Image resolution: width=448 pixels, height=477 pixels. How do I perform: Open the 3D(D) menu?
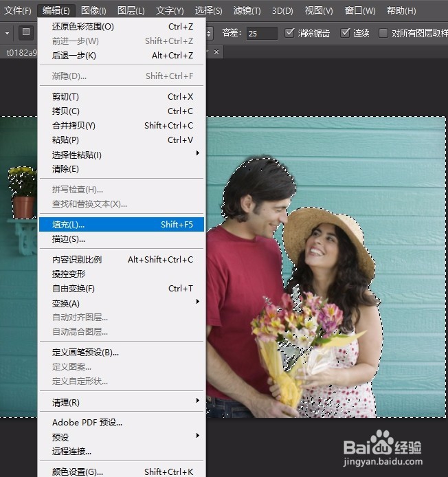282,11
